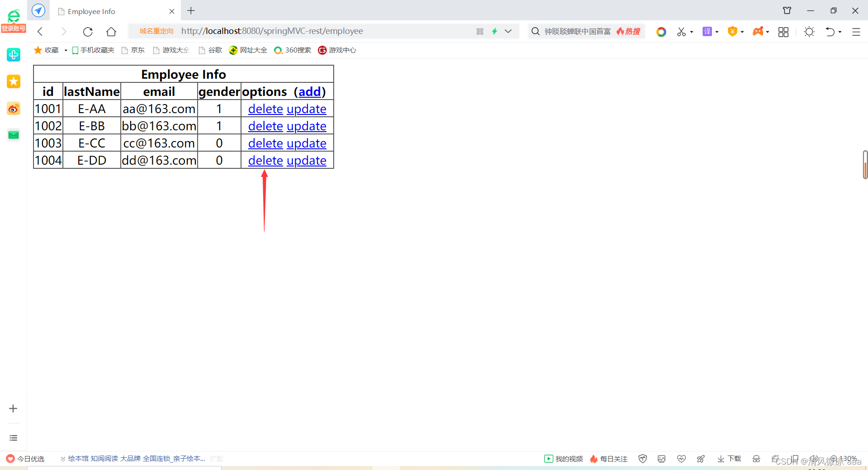Image resolution: width=868 pixels, height=470 pixels.
Task: Delete employee 1002 E-BB
Action: coord(265,126)
